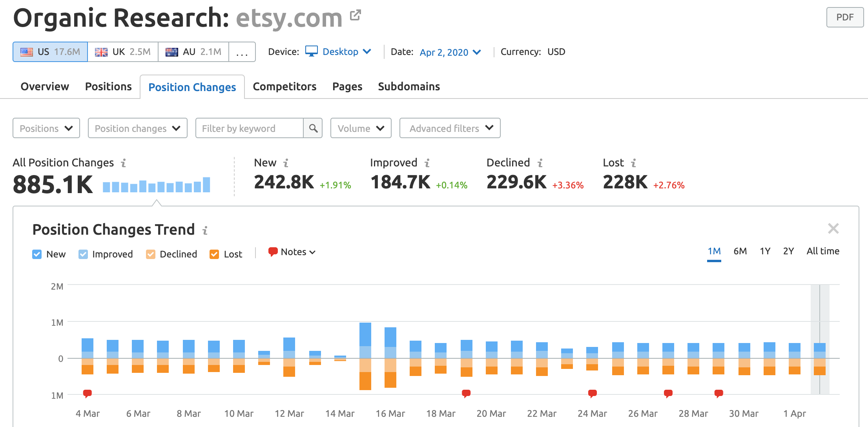Open the Positions filter dropdown
Image resolution: width=868 pixels, height=427 pixels.
pyautogui.click(x=46, y=128)
